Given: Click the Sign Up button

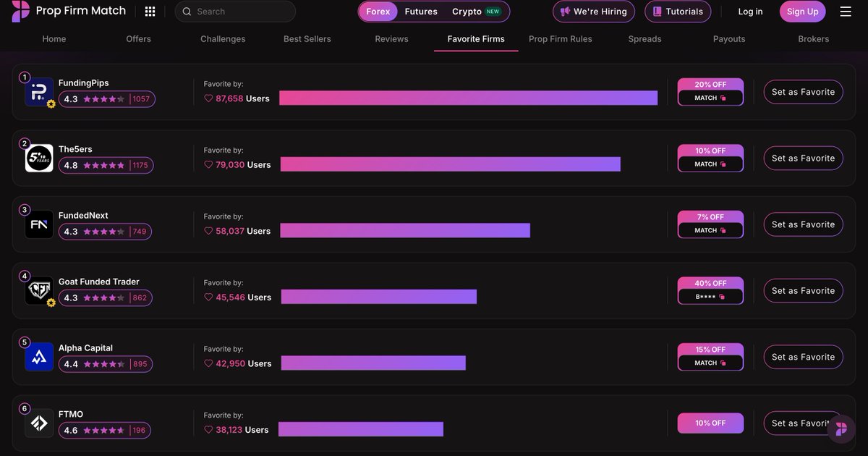Looking at the screenshot, I should pos(802,12).
